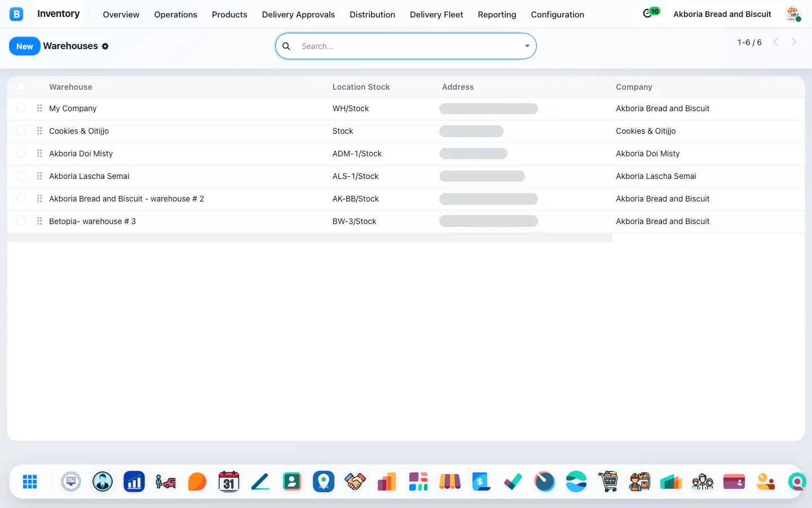Check the Akboria Doi Misty row checkbox
The width and height of the screenshot is (812, 508).
[21, 153]
